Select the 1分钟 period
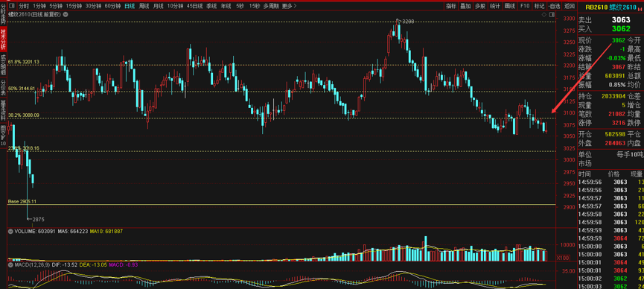The height and width of the screenshot is (289, 644). pyautogui.click(x=39, y=6)
